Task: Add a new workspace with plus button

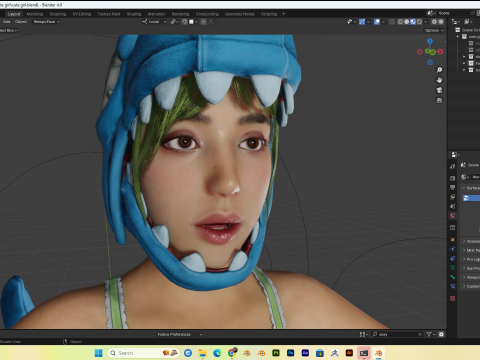Action: point(284,14)
